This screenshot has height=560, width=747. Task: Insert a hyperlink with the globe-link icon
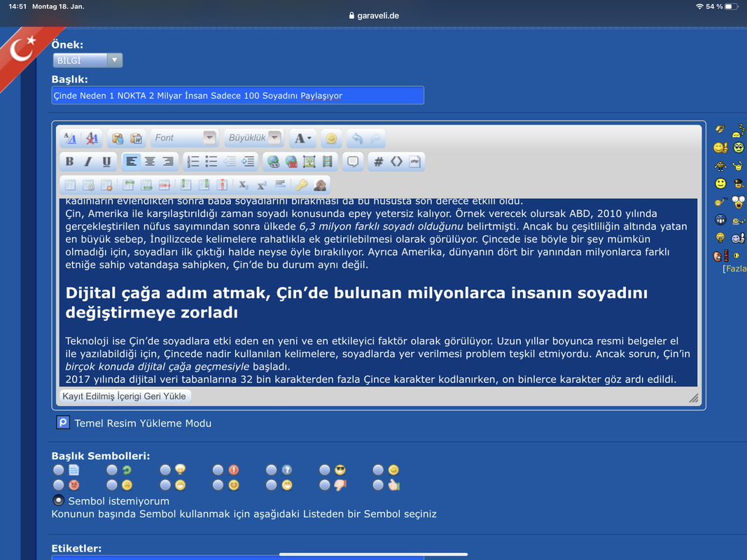[x=273, y=162]
